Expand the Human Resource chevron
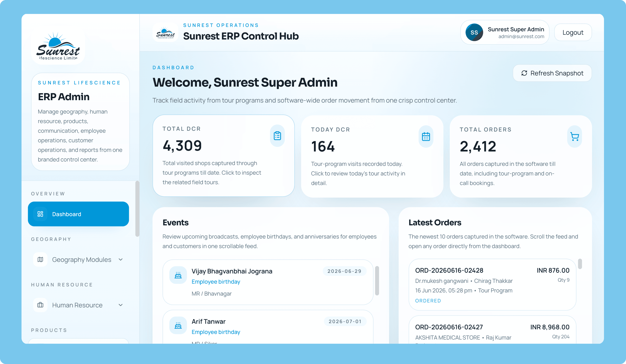 (121, 305)
